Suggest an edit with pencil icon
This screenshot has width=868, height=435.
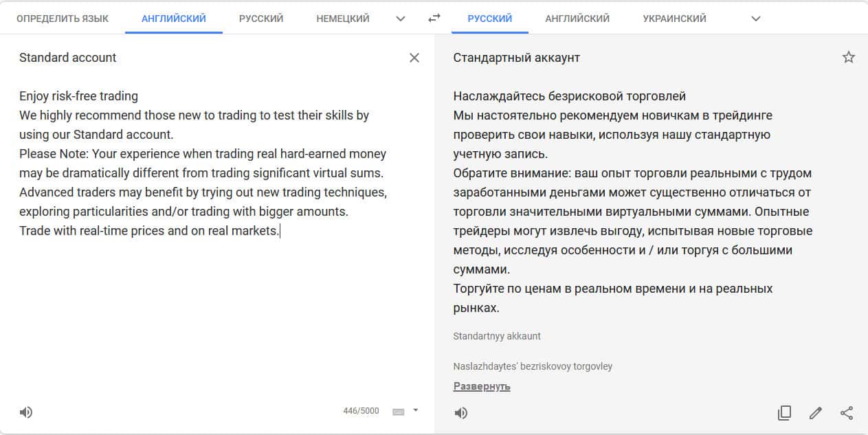tap(816, 413)
